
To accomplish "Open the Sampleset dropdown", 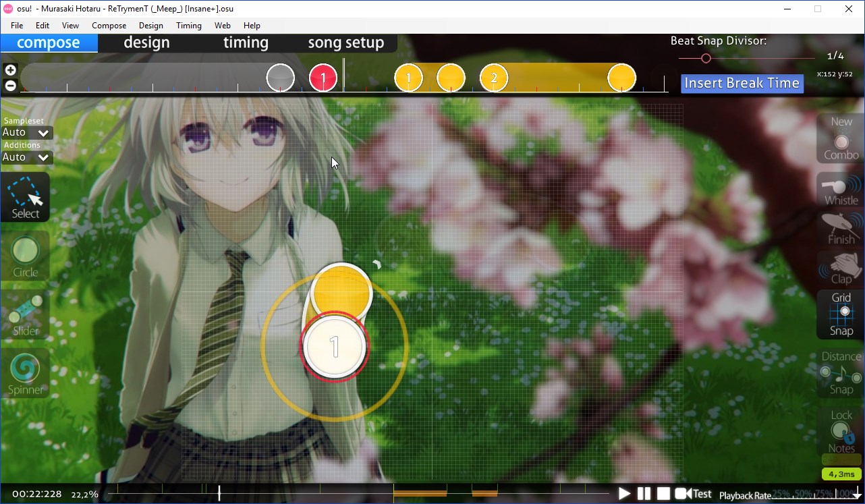I will [x=26, y=133].
